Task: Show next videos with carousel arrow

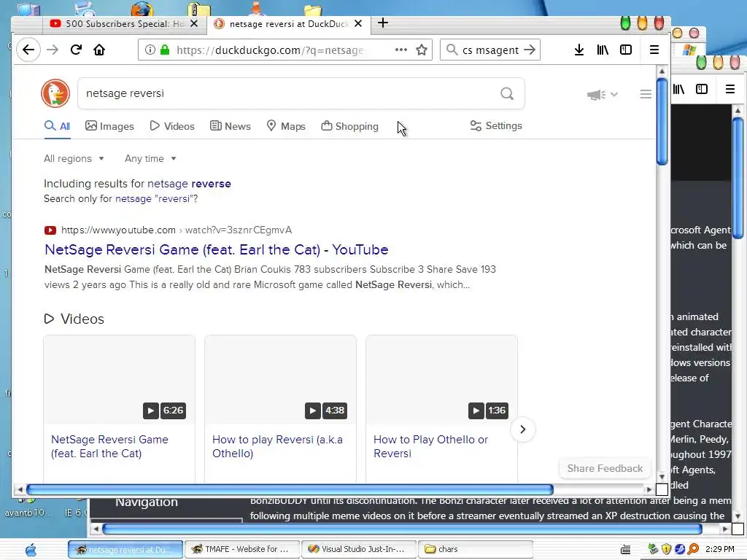Action: pos(522,429)
